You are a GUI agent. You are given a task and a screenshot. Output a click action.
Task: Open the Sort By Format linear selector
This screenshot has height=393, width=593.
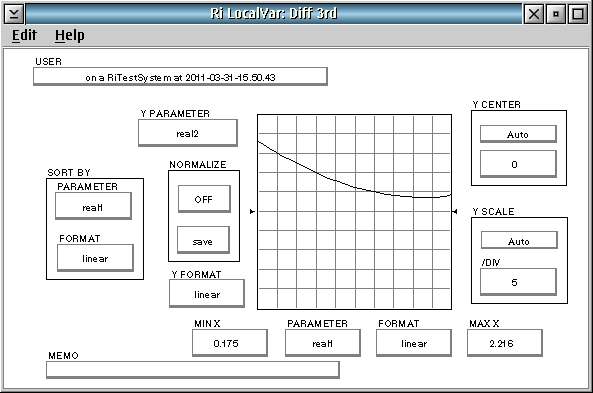click(95, 258)
